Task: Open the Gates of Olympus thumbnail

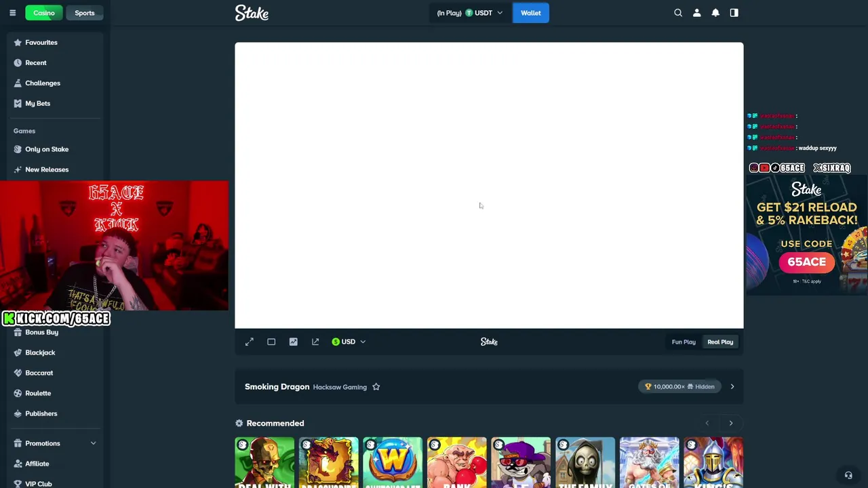Action: [649, 462]
